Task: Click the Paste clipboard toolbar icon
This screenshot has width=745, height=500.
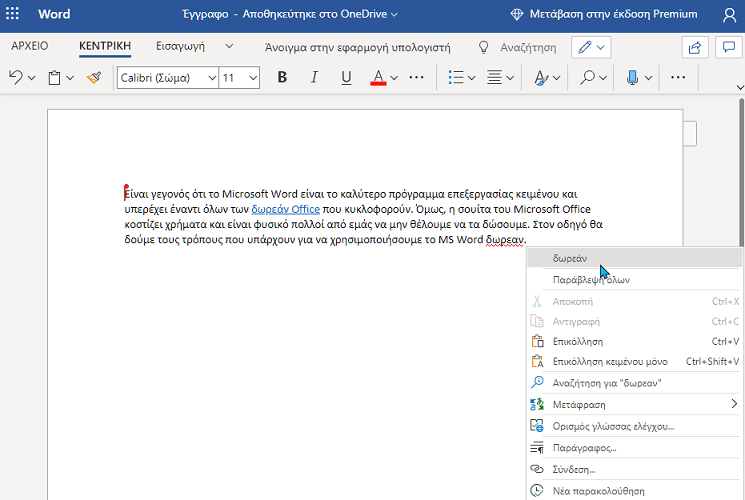Action: click(x=55, y=77)
